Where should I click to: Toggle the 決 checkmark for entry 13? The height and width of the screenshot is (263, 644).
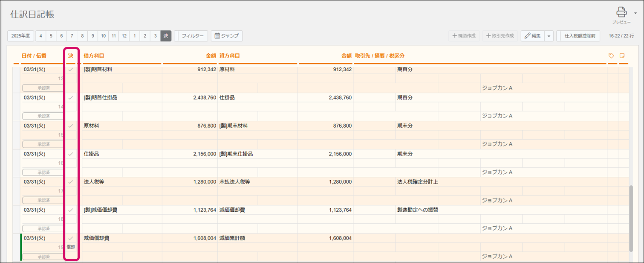click(x=71, y=69)
